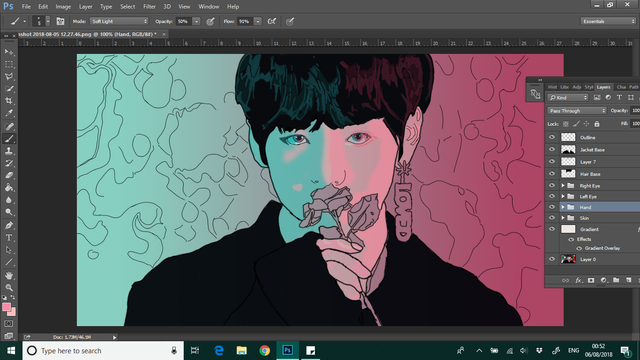Screen dimensions: 640x360
Task: Open the Pass Through blend mode dropdown
Action: pos(577,111)
